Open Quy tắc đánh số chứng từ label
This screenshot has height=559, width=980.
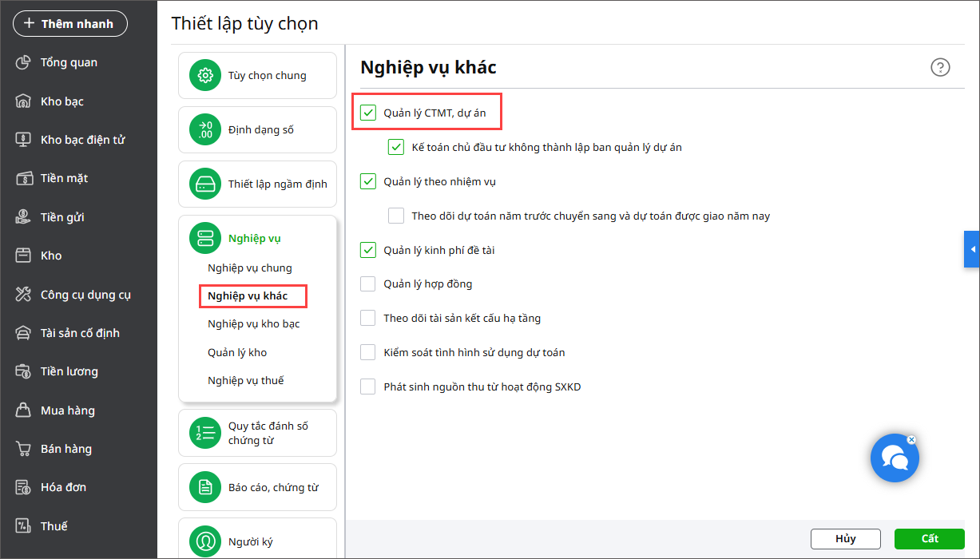pyautogui.click(x=268, y=433)
